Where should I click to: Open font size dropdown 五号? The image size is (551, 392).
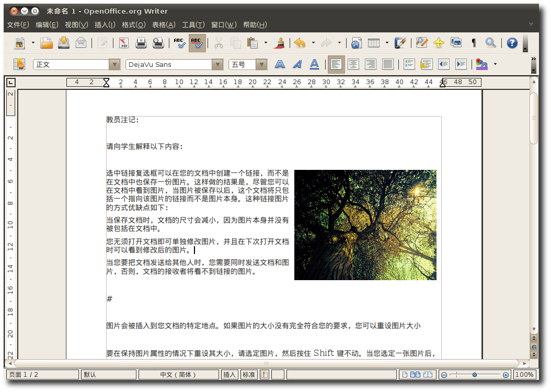click(261, 65)
